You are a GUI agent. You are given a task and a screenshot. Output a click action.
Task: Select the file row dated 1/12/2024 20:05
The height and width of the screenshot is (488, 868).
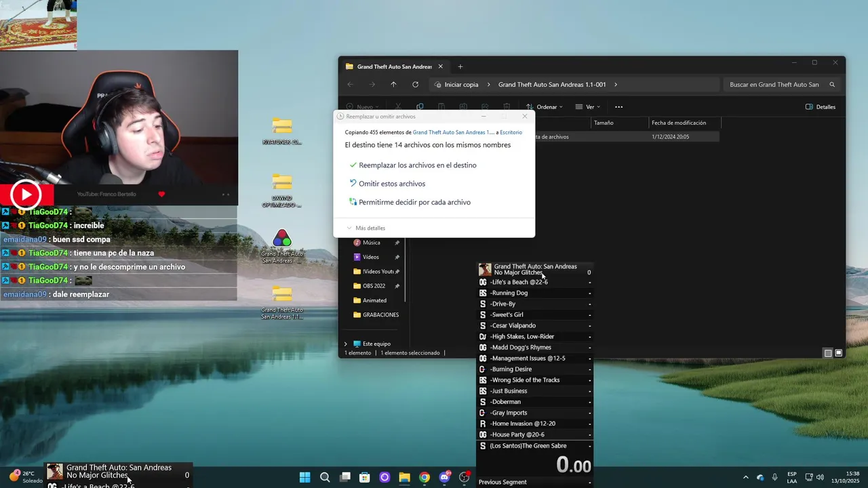coord(627,137)
